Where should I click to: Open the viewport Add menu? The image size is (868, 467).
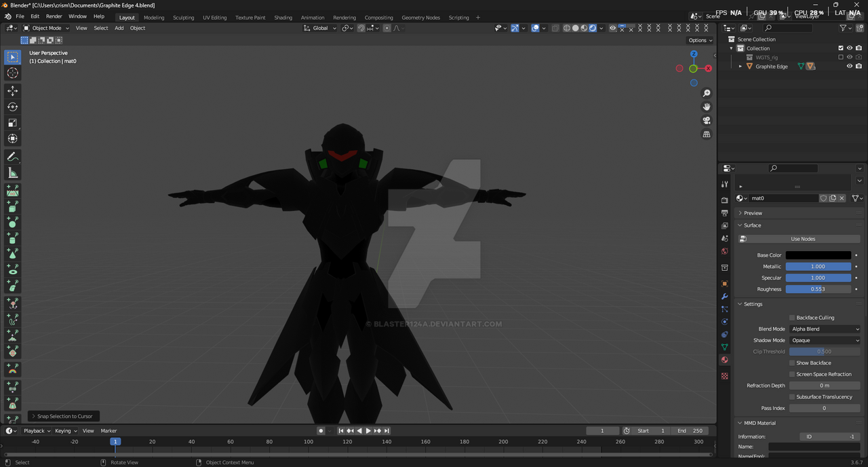(119, 28)
